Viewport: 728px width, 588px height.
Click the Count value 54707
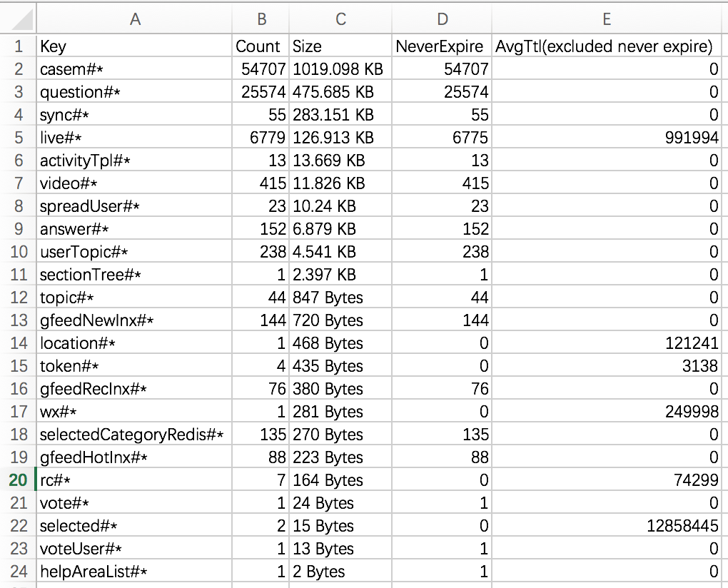pyautogui.click(x=261, y=69)
